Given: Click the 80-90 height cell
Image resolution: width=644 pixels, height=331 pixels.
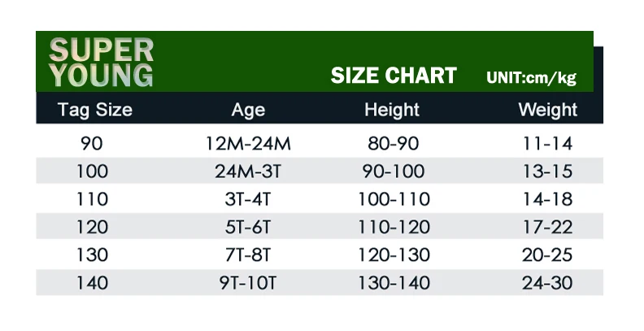Looking at the screenshot, I should (394, 143).
